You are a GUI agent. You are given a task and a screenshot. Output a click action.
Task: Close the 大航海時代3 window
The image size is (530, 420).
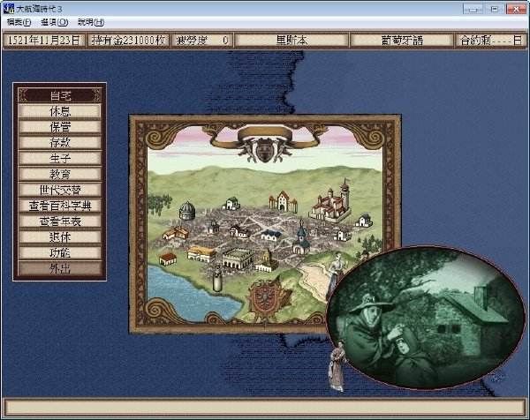[x=516, y=9]
